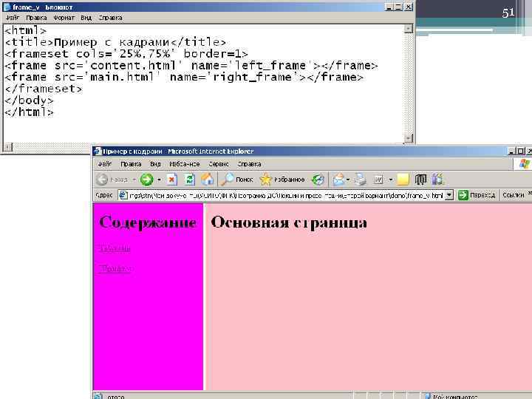Viewport: 532px width, 399px height.
Task: Click the Internet Explorer title bar icon
Action: point(98,151)
